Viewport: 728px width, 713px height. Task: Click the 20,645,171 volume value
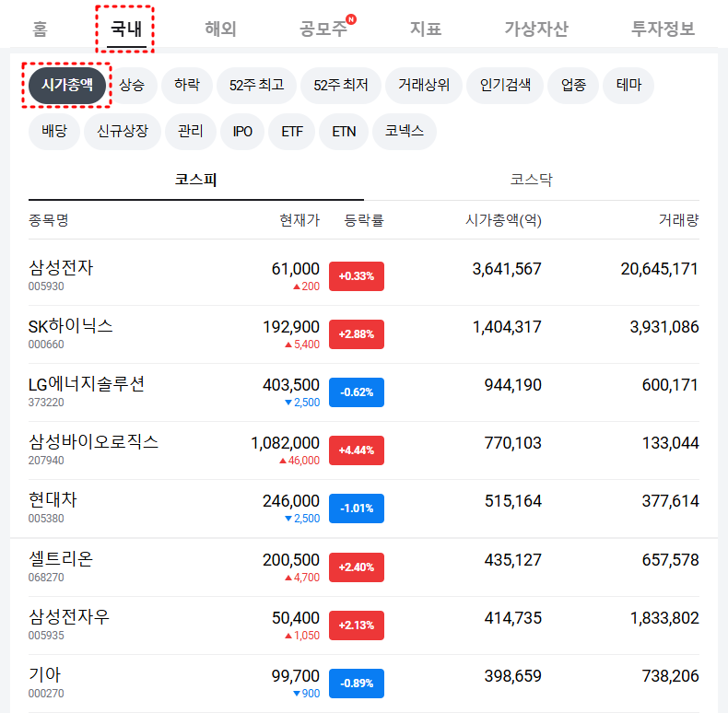[x=659, y=269]
